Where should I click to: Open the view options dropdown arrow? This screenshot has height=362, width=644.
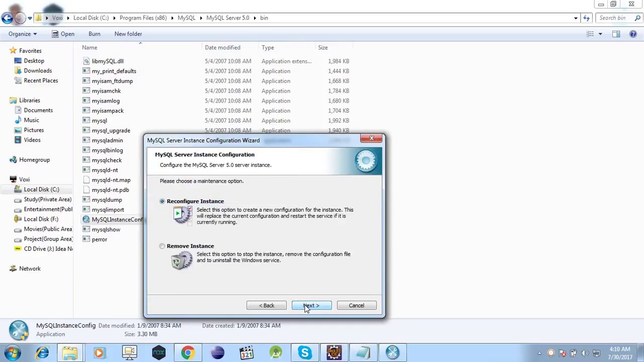(600, 34)
